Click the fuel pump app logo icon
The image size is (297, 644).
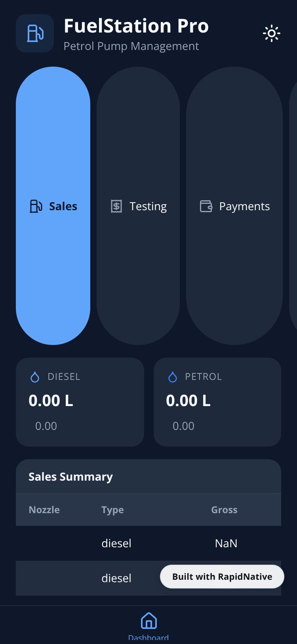[x=35, y=33]
